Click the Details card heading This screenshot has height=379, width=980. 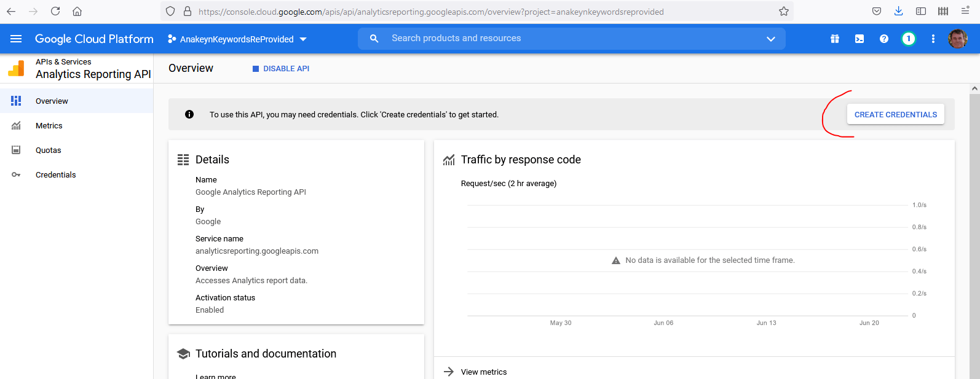pyautogui.click(x=212, y=160)
